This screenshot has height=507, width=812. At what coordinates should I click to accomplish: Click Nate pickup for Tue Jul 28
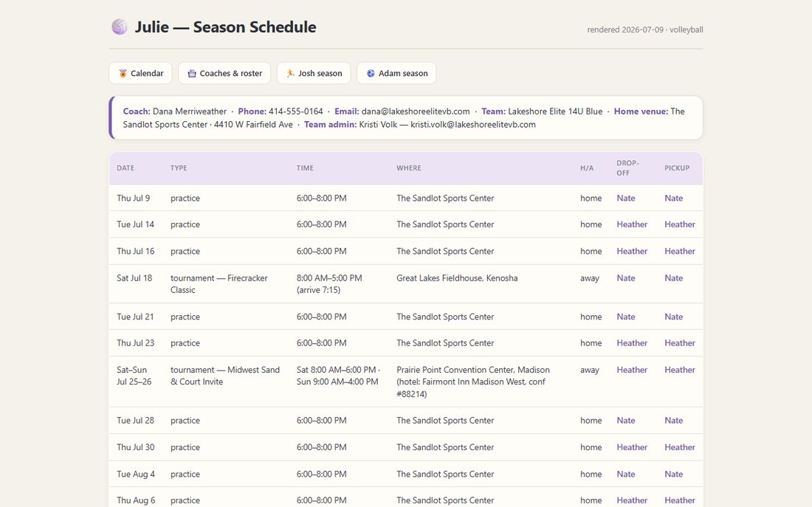[673, 421]
